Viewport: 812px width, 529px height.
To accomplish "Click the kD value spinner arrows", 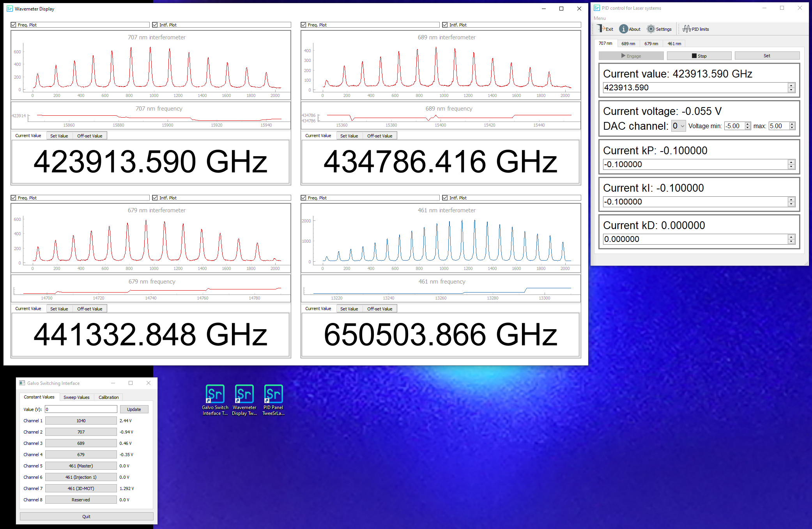I will [791, 239].
